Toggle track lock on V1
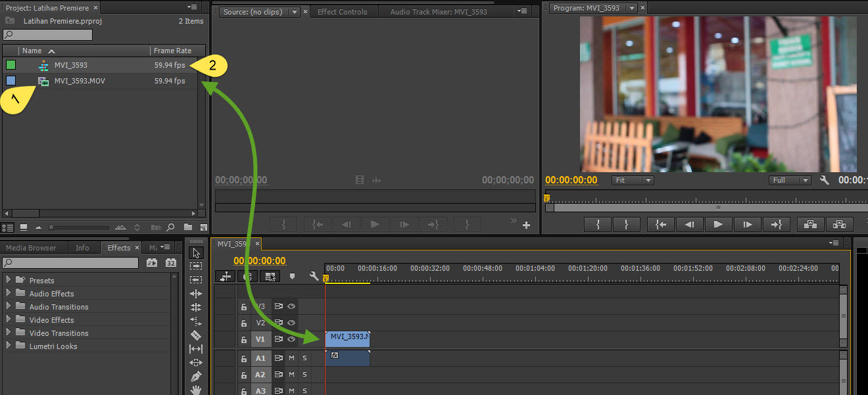The width and height of the screenshot is (868, 395). 244,340
